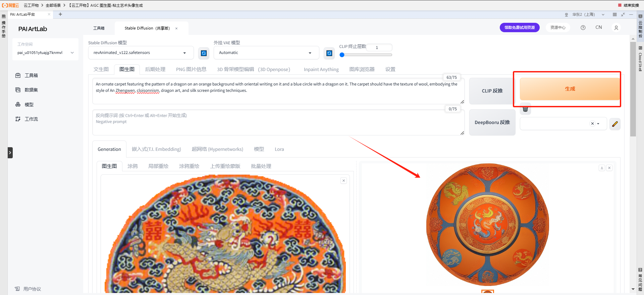Refresh the Stable Diffusion model list

204,53
